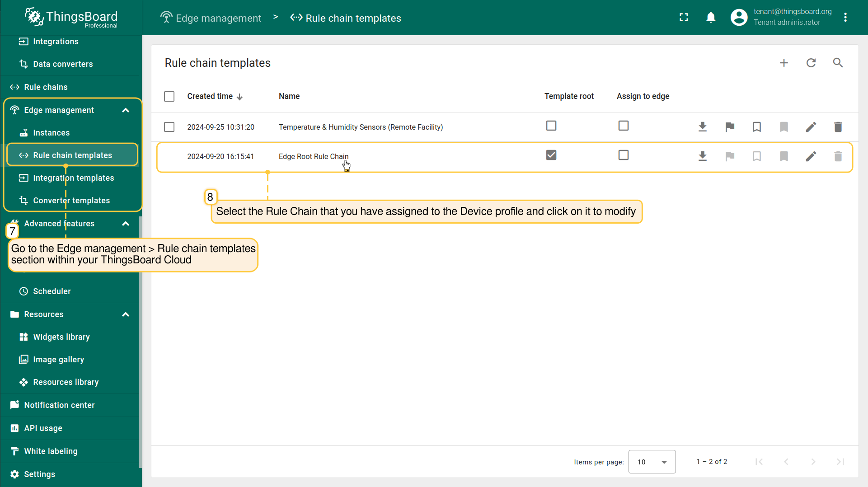This screenshot has width=868, height=487.
Task: Collapse the Edge management menu section
Action: pos(126,110)
